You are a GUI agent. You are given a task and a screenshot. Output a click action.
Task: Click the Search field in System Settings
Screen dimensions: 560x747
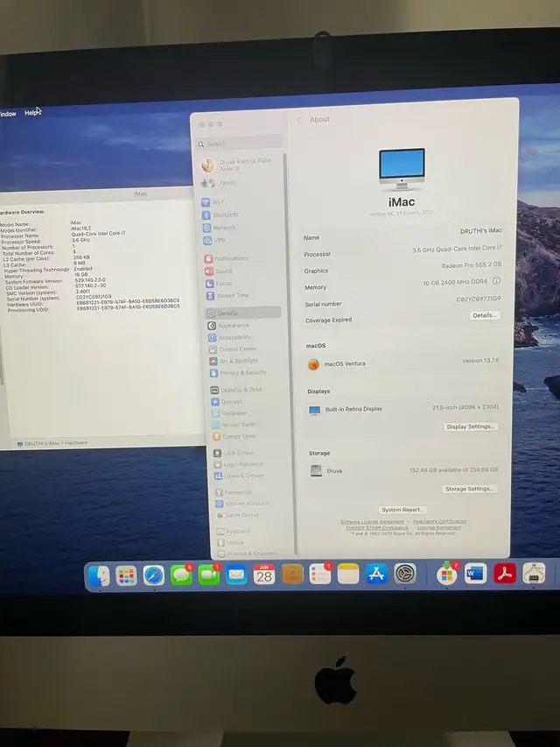(x=239, y=144)
